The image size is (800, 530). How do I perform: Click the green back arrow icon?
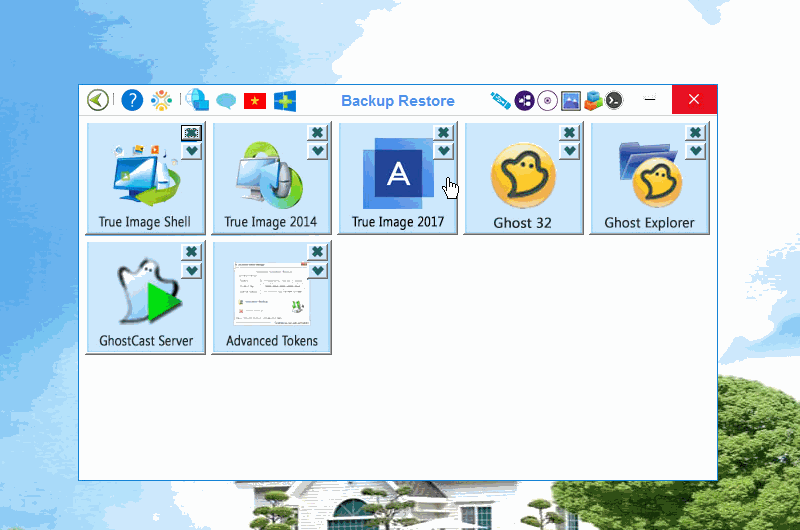[x=97, y=100]
